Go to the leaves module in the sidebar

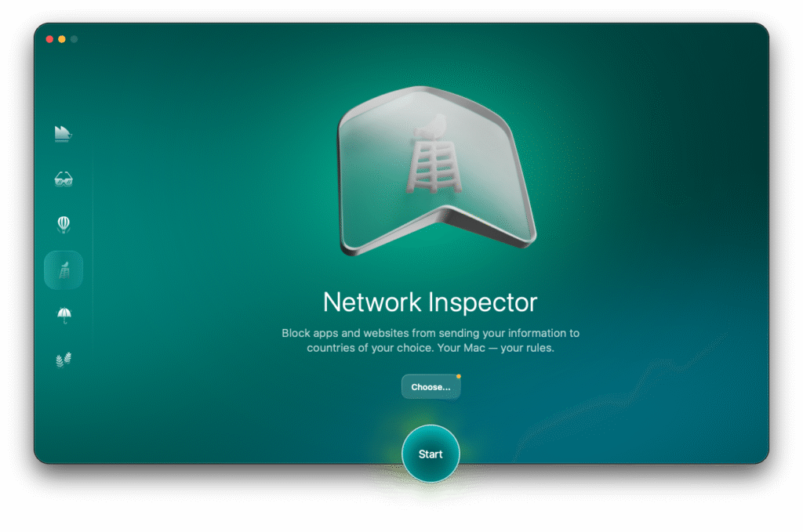[x=64, y=360]
